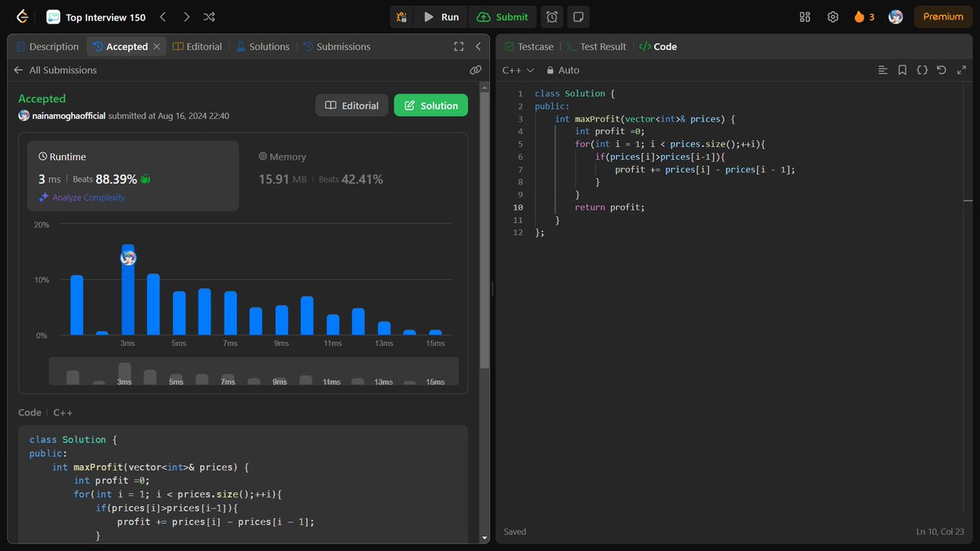This screenshot has height=551, width=980.
Task: Submit the solution
Action: pos(502,16)
